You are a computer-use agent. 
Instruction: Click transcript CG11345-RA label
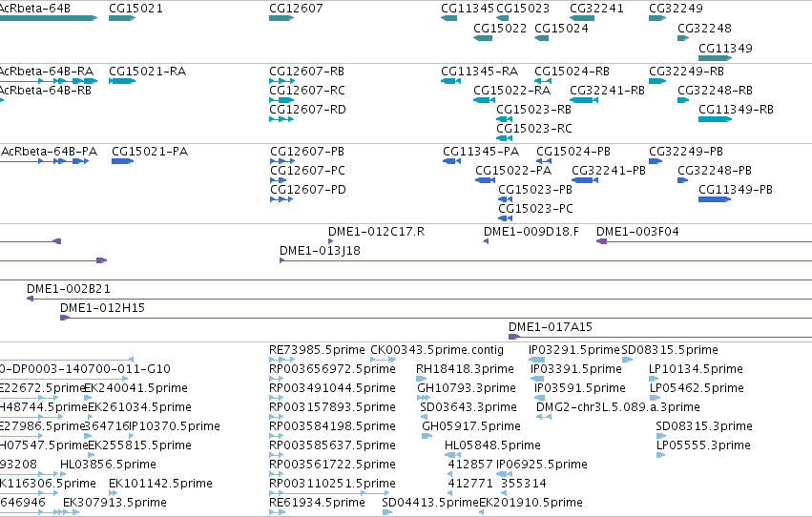(x=480, y=71)
